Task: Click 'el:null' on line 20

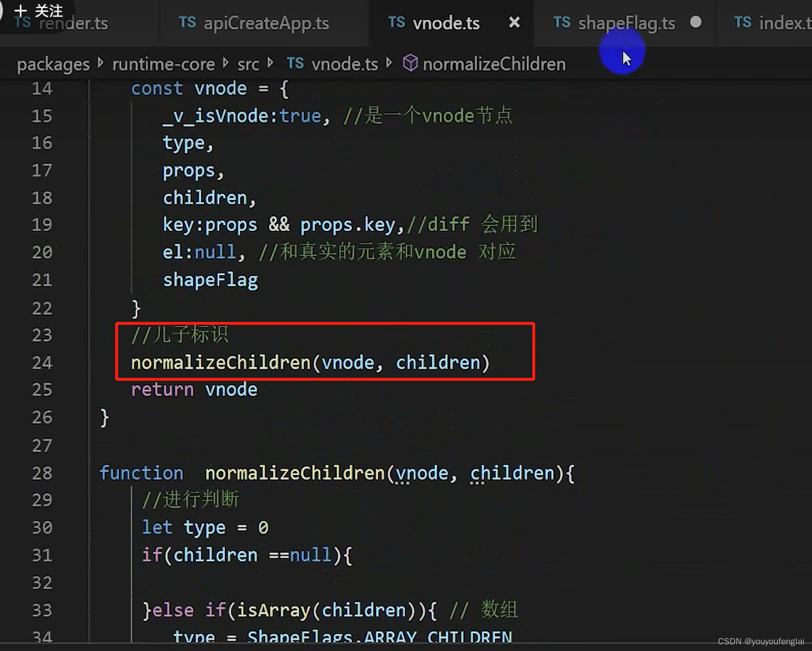Action: (199, 252)
